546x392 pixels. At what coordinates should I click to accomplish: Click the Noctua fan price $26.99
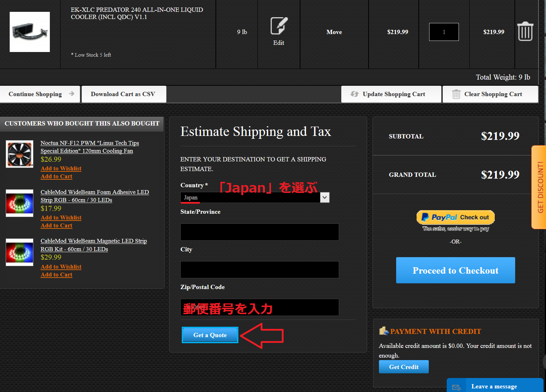[x=51, y=159]
